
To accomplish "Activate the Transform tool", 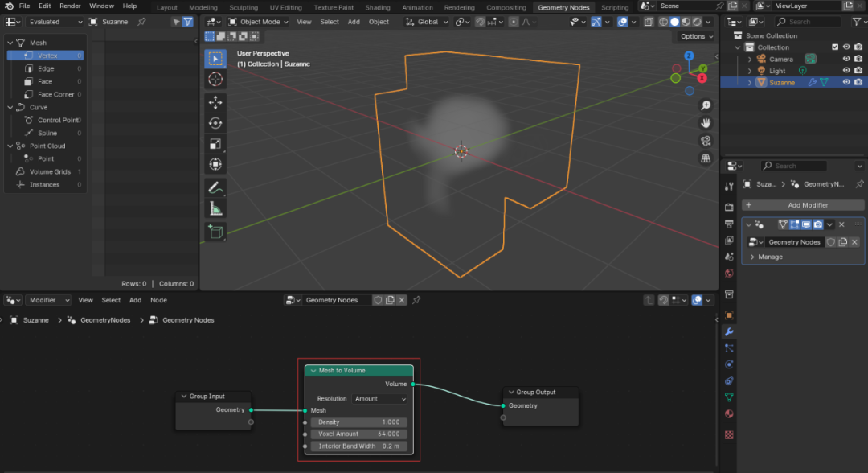I will [215, 164].
